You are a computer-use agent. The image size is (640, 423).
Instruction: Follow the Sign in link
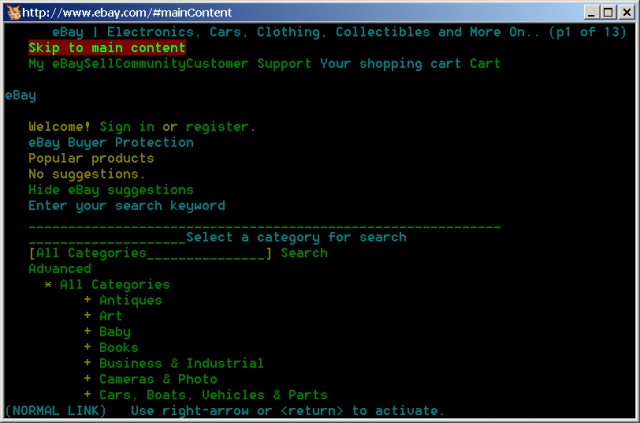pyautogui.click(x=127, y=127)
